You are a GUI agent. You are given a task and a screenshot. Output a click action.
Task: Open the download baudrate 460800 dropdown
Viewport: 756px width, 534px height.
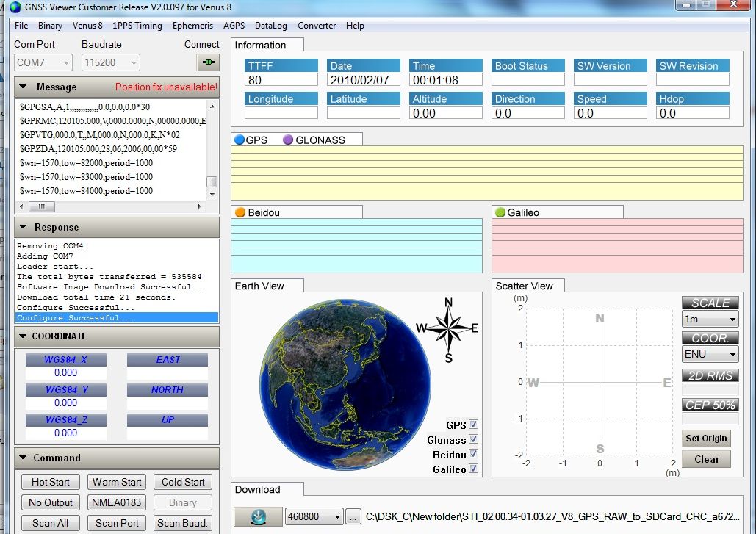pyautogui.click(x=314, y=516)
